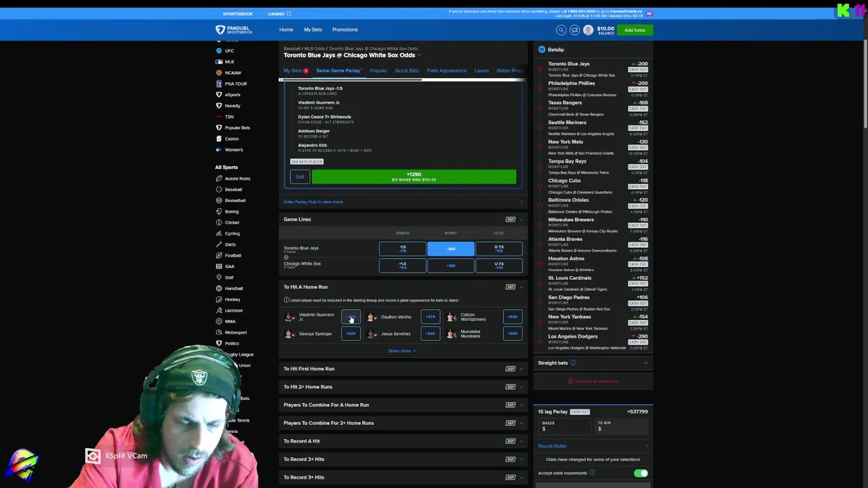Toggle Toronto Blue Jays -1.5 spread
The width and height of the screenshot is (868, 488).
[x=402, y=249]
